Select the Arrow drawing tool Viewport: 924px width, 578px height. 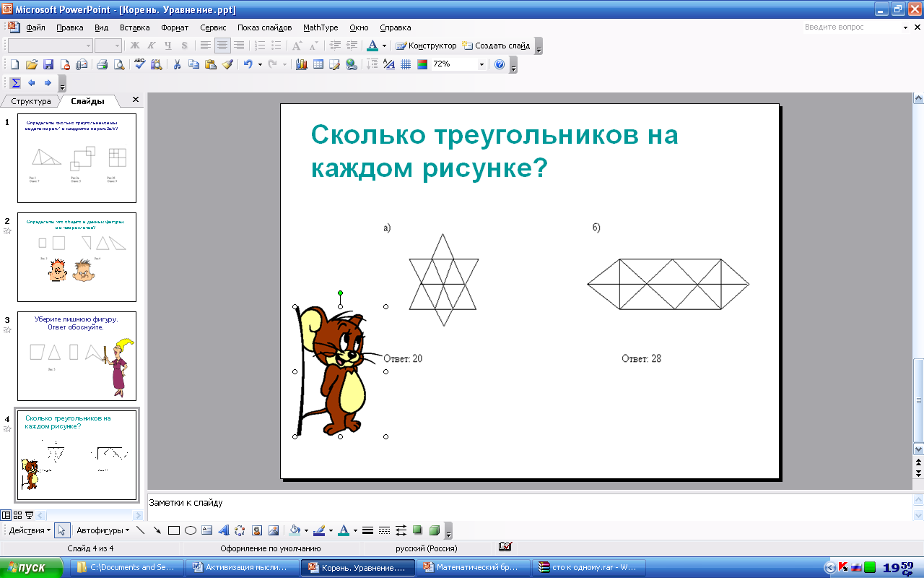pyautogui.click(x=157, y=530)
